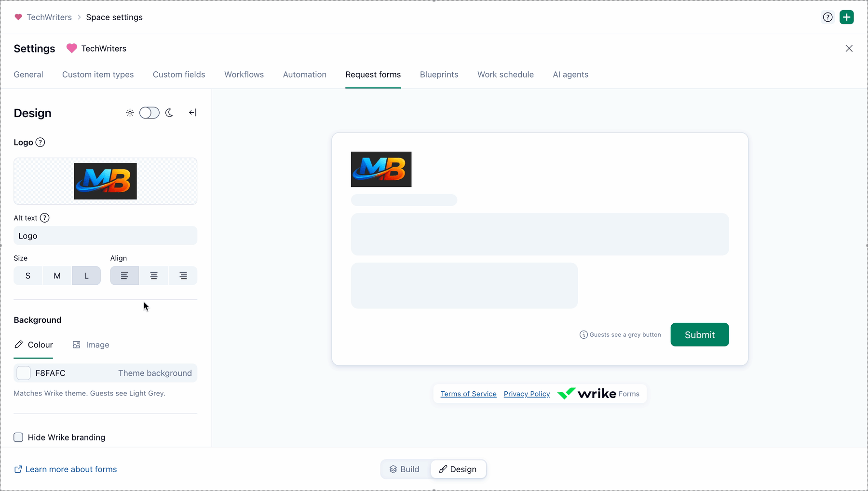The width and height of the screenshot is (868, 491).
Task: Open the AI agents tab
Action: pyautogui.click(x=570, y=75)
